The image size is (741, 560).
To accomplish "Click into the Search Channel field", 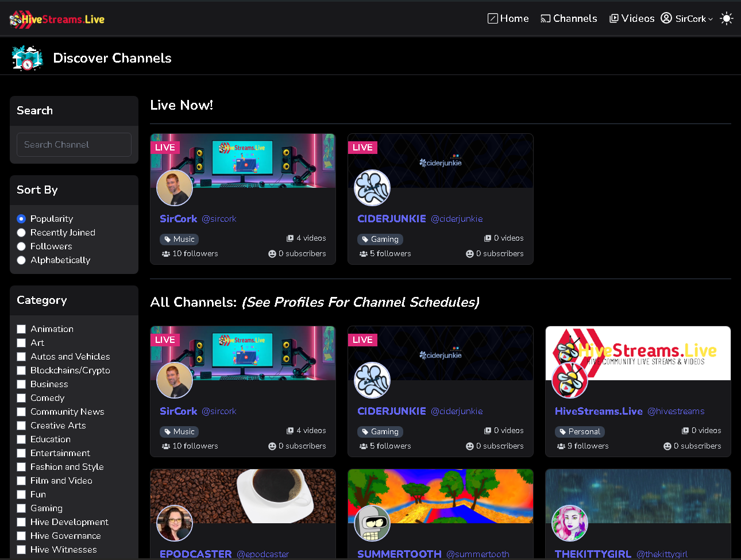I will (74, 145).
